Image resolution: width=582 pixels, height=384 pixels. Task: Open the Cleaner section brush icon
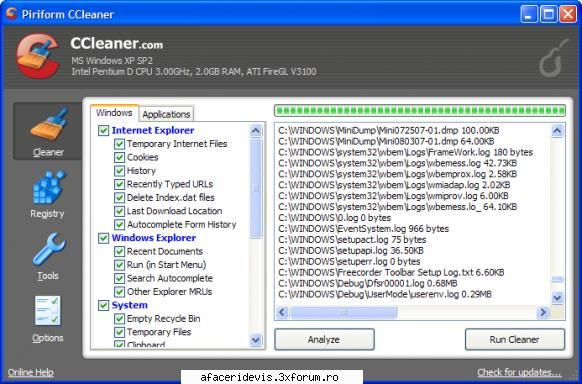[x=49, y=124]
